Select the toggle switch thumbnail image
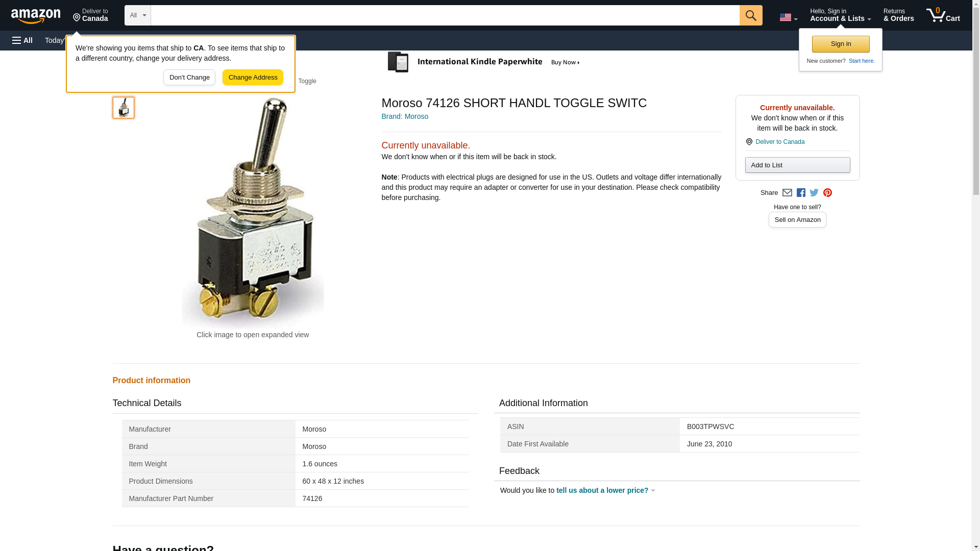Image resolution: width=980 pixels, height=551 pixels. click(124, 108)
